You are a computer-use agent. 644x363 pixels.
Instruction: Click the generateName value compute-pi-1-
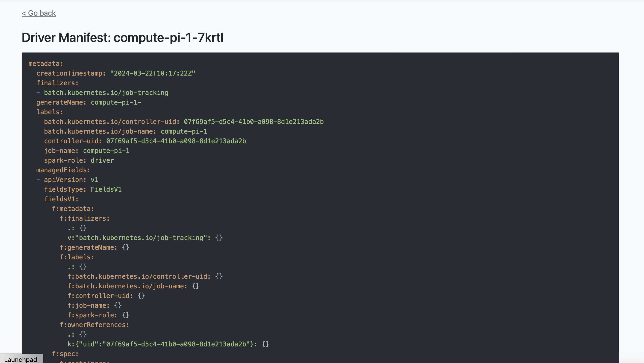[116, 102]
